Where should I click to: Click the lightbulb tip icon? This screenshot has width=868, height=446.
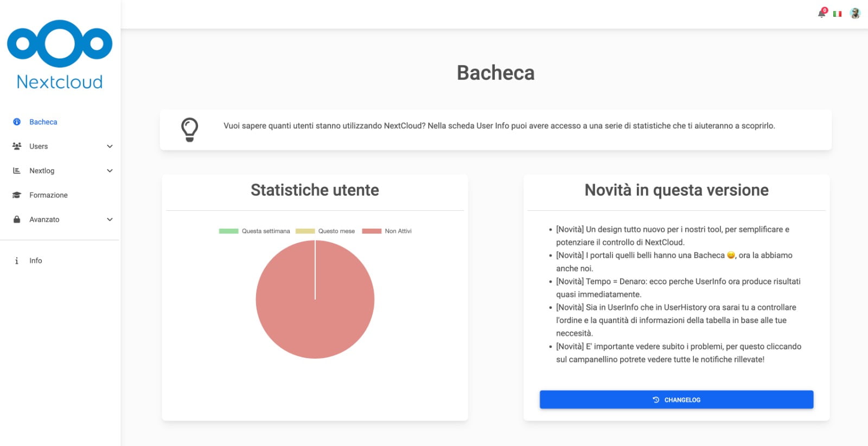(189, 130)
